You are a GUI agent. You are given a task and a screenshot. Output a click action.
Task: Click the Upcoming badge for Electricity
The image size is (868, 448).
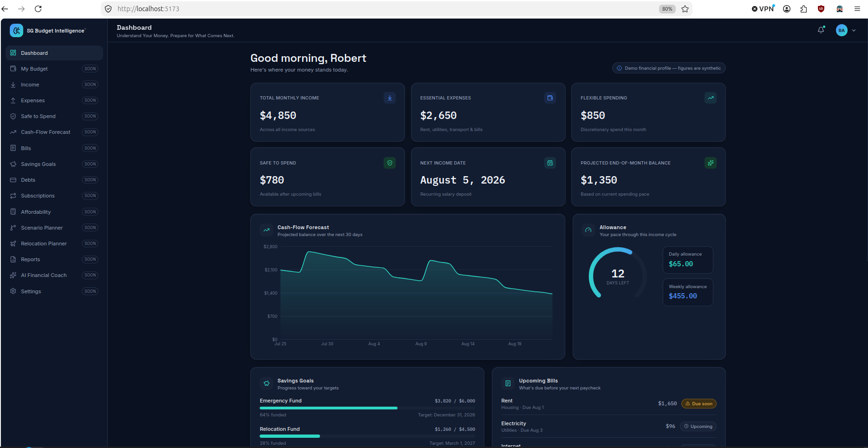coord(698,427)
